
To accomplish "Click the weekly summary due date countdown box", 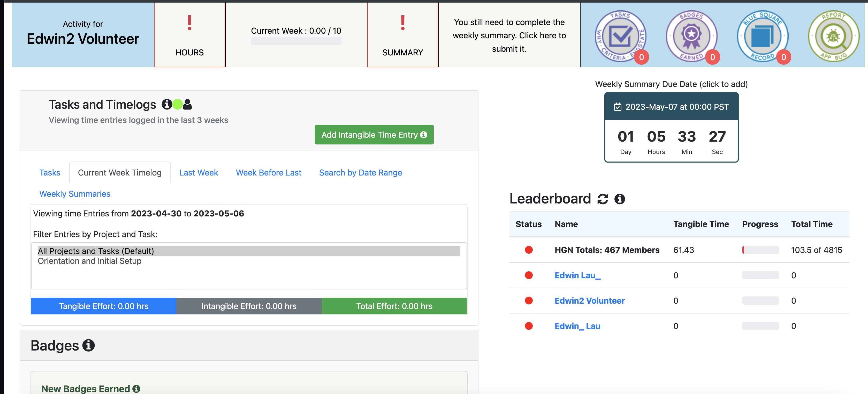I will 671,128.
